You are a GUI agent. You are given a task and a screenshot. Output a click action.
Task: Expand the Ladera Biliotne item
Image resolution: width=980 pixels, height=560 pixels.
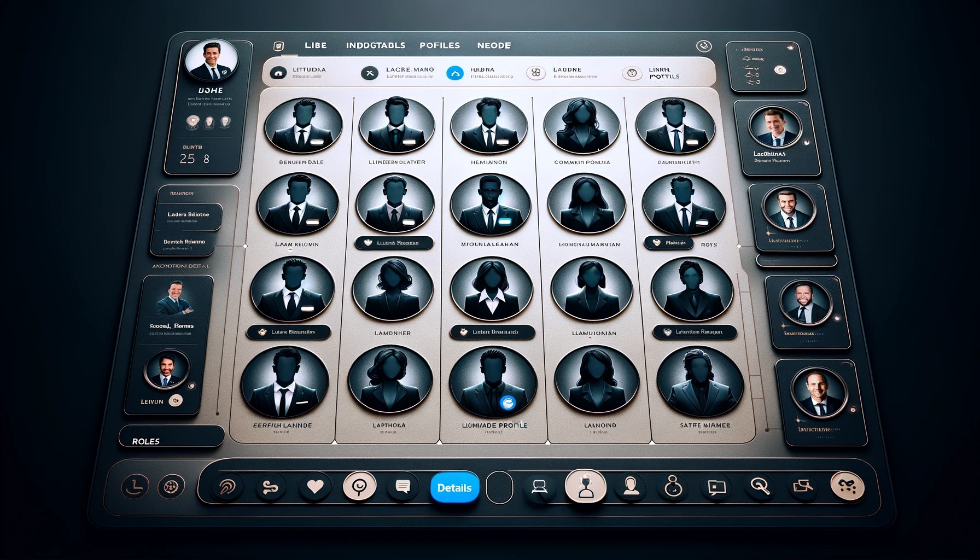pyautogui.click(x=188, y=216)
